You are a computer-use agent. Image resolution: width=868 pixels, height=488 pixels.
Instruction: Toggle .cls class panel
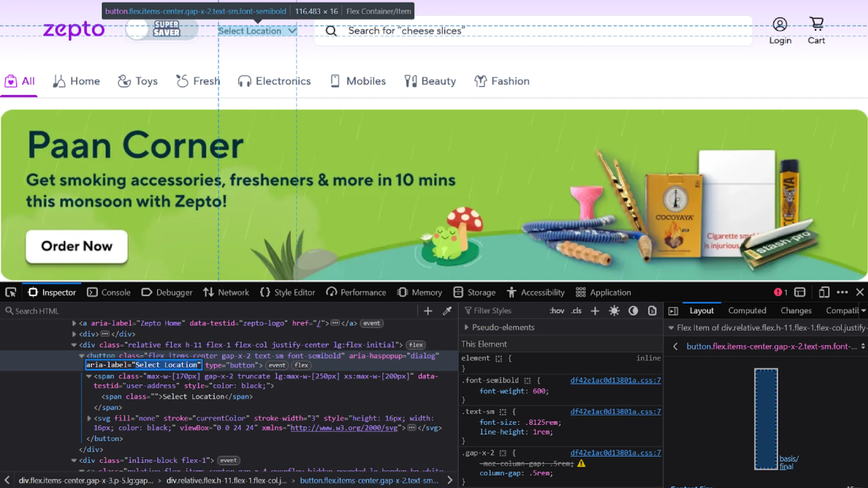pyautogui.click(x=576, y=311)
